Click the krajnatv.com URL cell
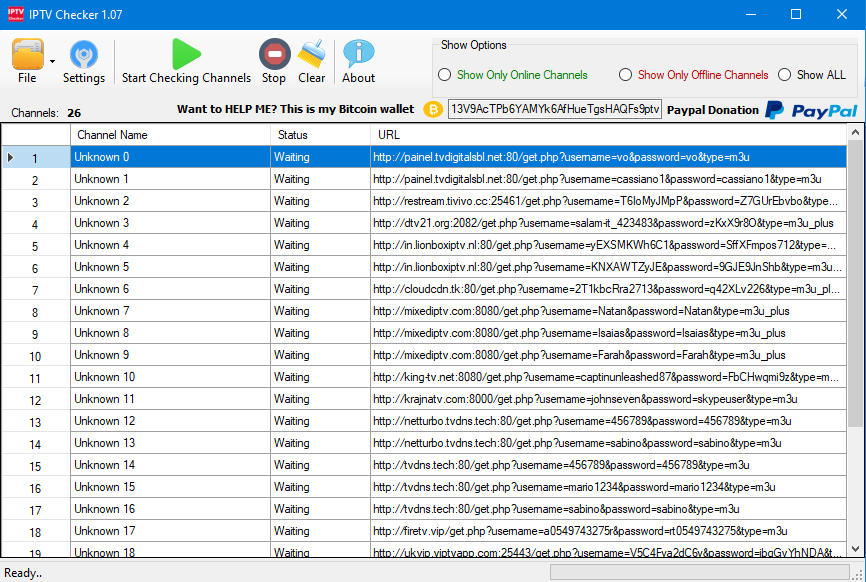The height and width of the screenshot is (582, 866). click(608, 399)
